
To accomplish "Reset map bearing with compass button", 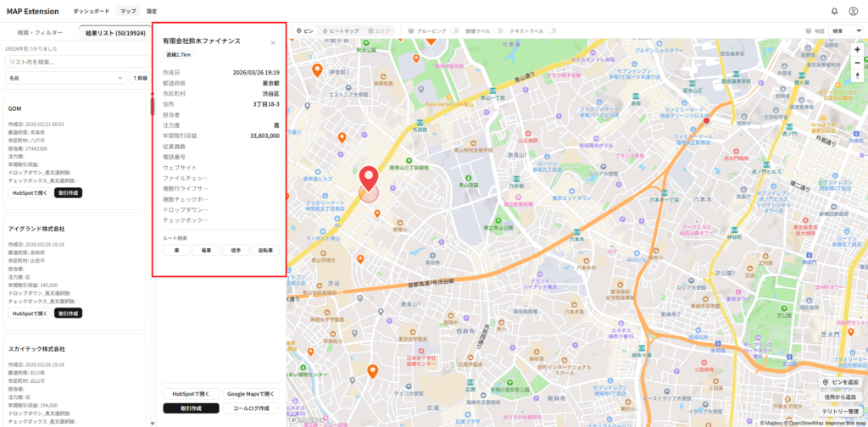I will click(857, 75).
